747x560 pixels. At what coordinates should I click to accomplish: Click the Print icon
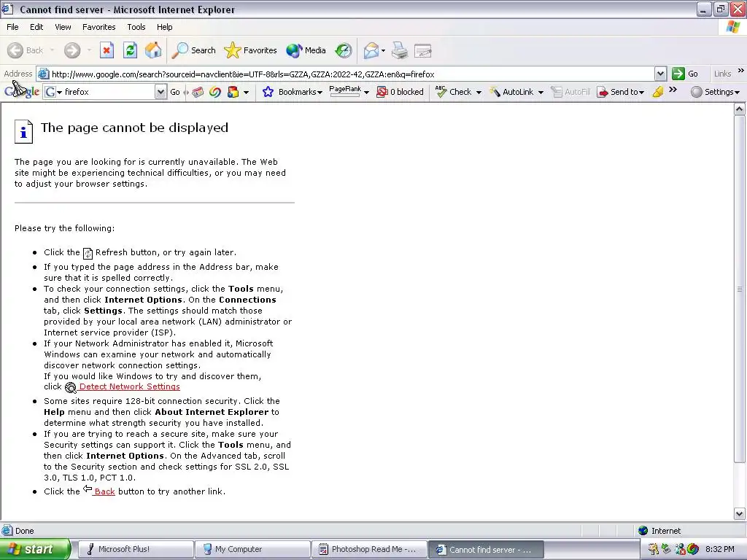(400, 50)
